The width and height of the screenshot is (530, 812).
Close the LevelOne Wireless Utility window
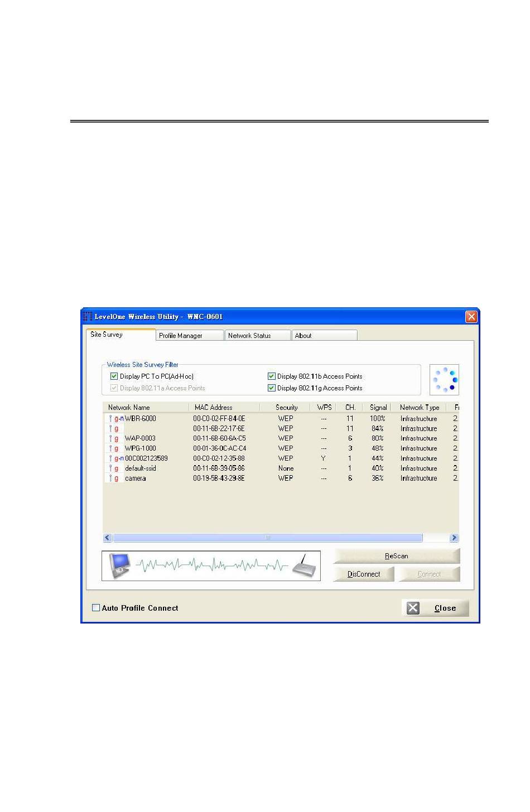click(471, 317)
